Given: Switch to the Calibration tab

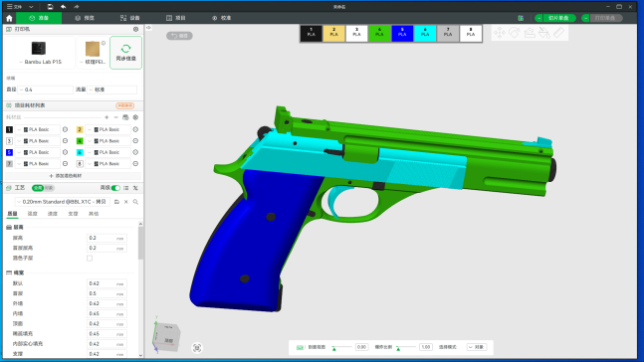Looking at the screenshot, I should pyautogui.click(x=221, y=18).
